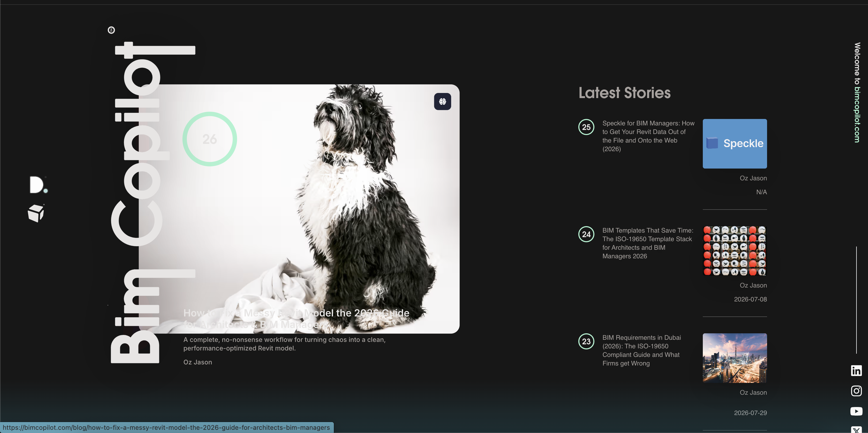Click the red and white icons grid thumbnail
Viewport: 868px width, 433px height.
point(735,251)
